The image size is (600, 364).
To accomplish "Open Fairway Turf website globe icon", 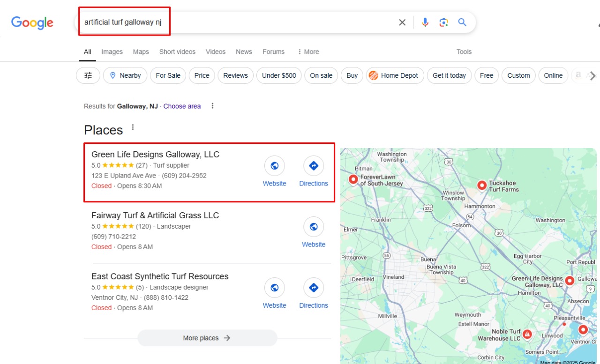I will point(314,227).
